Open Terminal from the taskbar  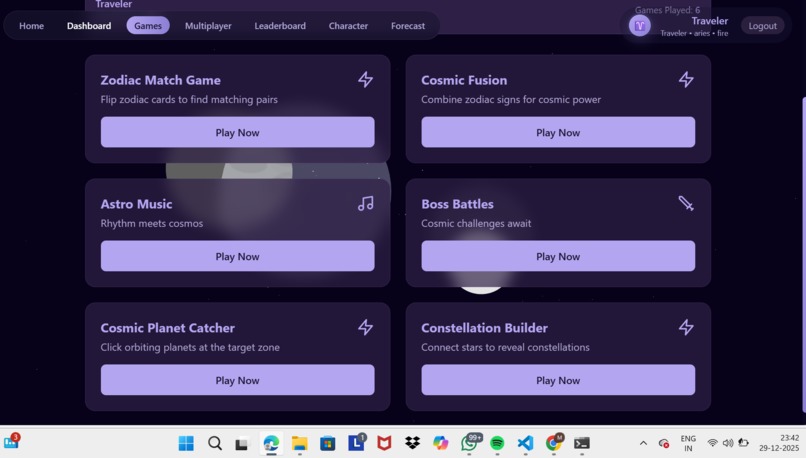click(x=582, y=443)
